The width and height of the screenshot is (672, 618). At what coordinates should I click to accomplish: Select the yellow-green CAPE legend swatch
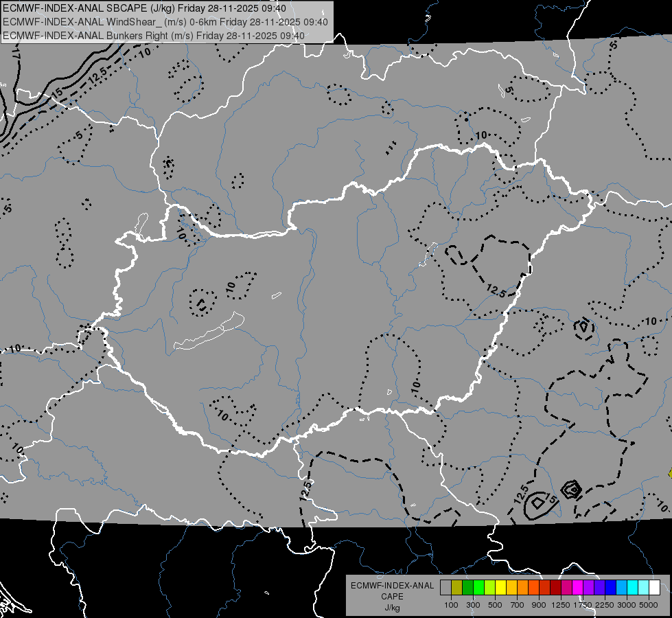pos(489,588)
